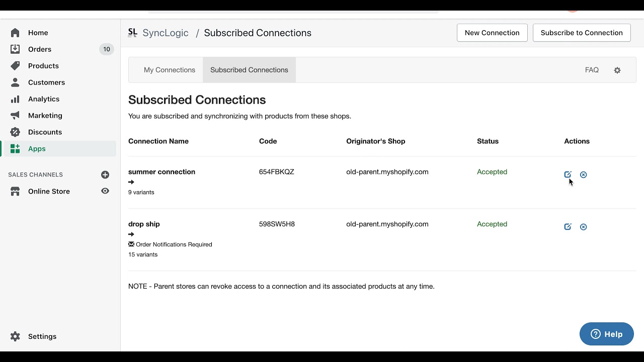Click the summer connection name
644x362 pixels.
tap(162, 172)
